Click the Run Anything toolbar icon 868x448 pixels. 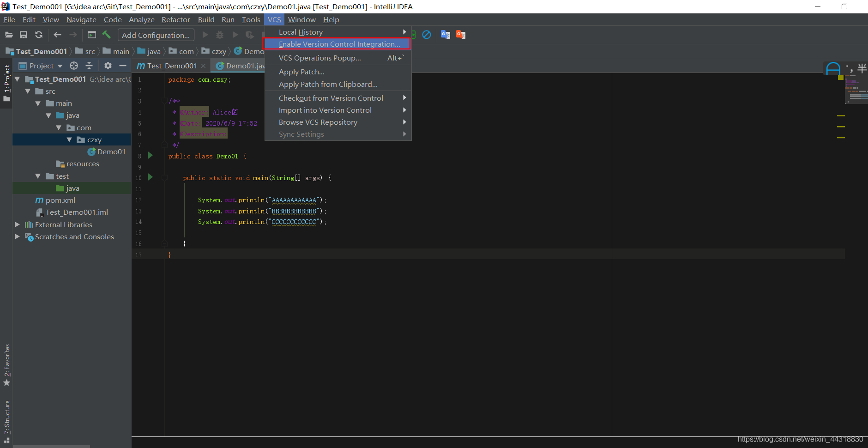coord(92,35)
